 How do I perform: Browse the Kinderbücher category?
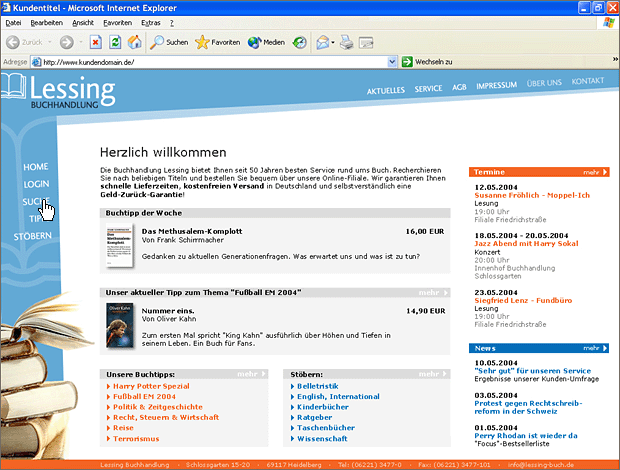(323, 407)
